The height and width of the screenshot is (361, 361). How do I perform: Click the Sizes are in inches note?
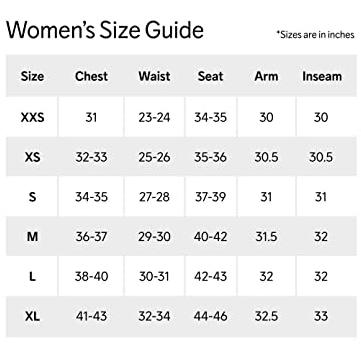click(x=315, y=34)
